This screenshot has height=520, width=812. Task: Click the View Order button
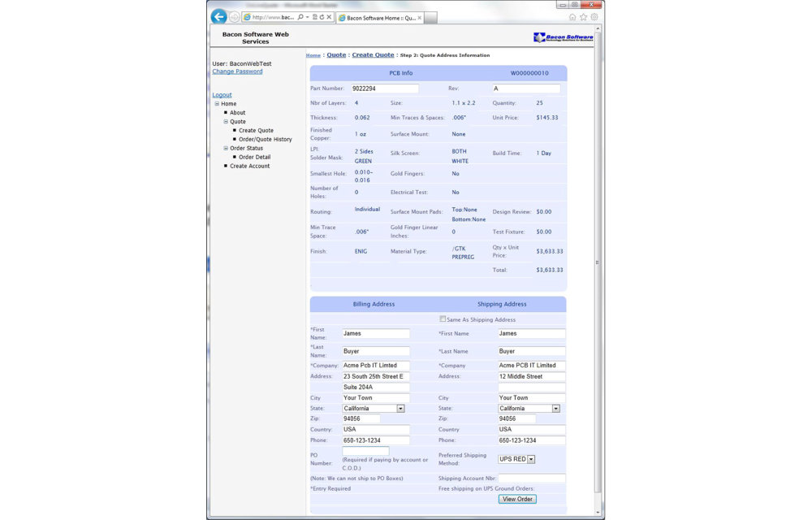517,500
